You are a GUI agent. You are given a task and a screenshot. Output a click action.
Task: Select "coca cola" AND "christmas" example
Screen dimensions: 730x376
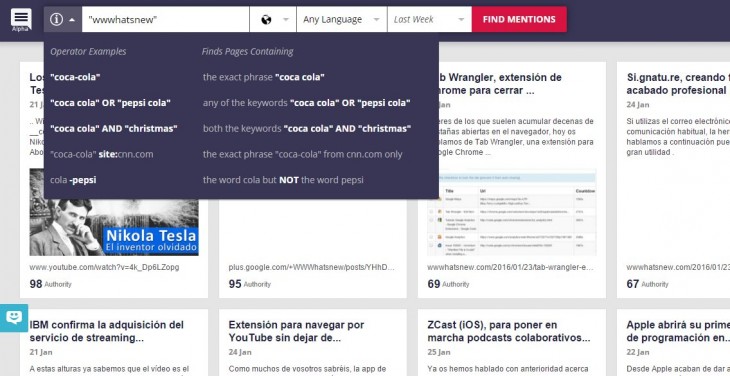[114, 128]
